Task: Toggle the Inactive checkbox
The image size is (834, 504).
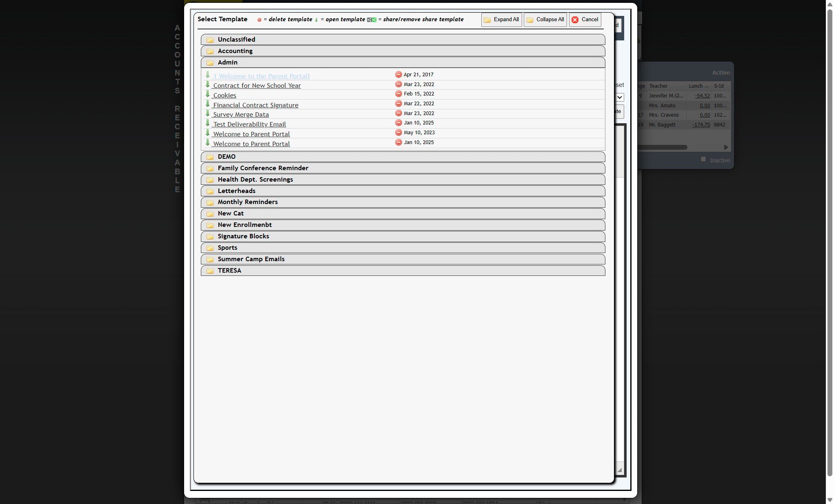Action: coord(703,159)
